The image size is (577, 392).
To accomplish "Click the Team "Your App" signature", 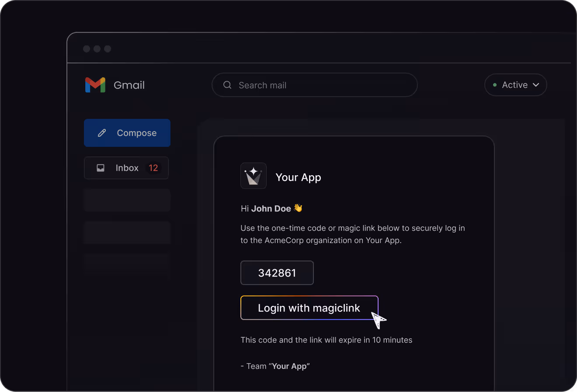I will pos(275,366).
